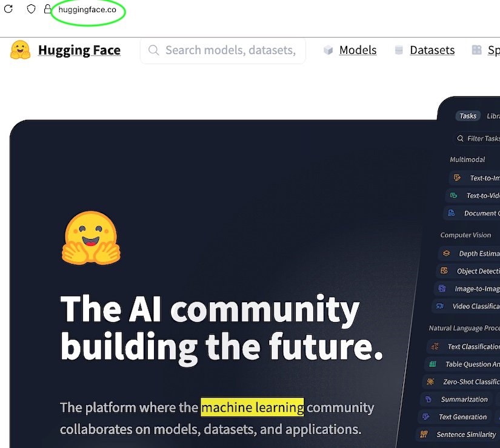Viewport: 500px width, 448px height.
Task: Click the large hugging face emoji in hero
Action: tap(91, 238)
